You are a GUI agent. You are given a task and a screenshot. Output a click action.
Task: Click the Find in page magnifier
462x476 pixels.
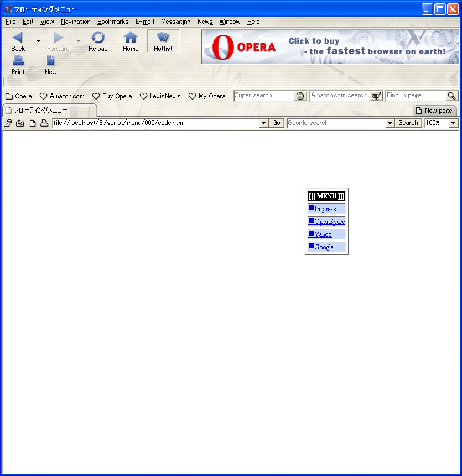[x=451, y=96]
